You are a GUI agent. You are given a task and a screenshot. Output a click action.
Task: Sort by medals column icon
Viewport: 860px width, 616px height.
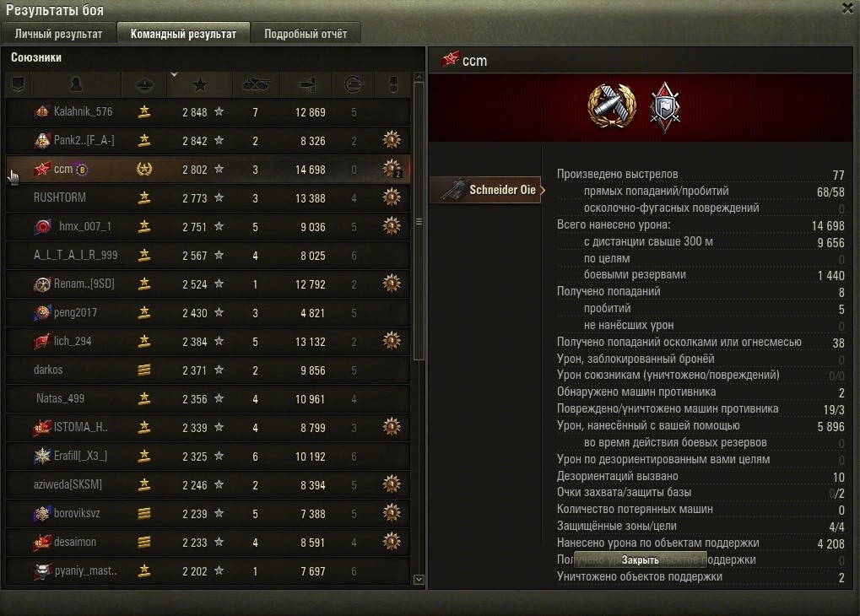392,84
